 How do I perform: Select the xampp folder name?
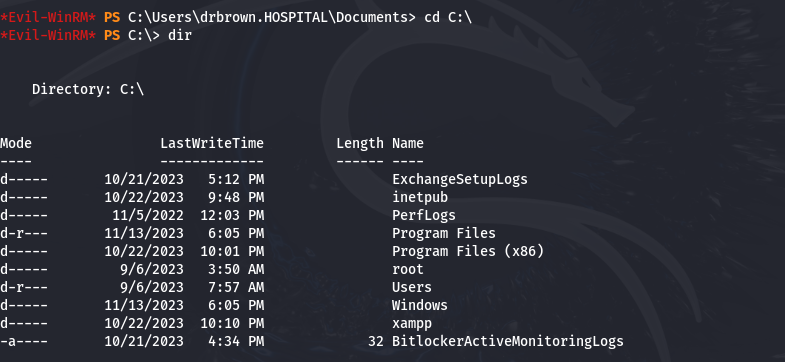(412, 323)
